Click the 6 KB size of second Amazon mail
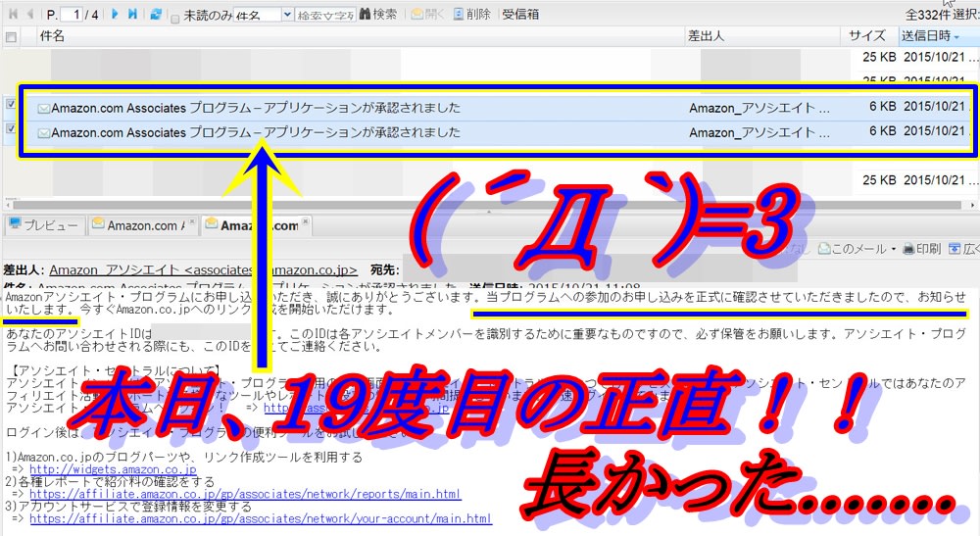Screen dimensions: 980x536 click(883, 130)
